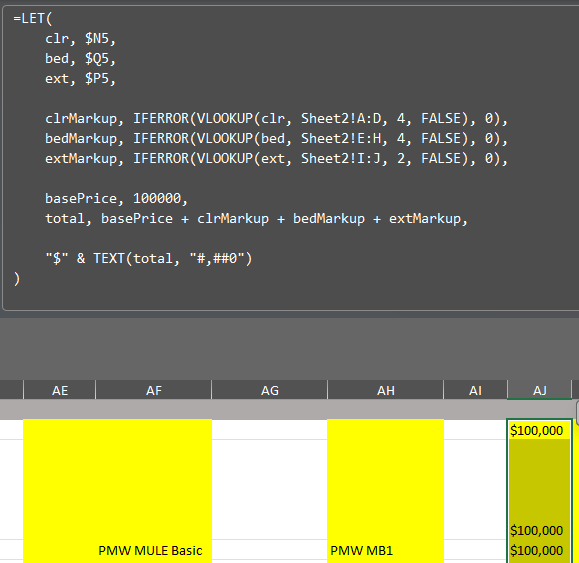Click the PMW MB1 cell

386,550
